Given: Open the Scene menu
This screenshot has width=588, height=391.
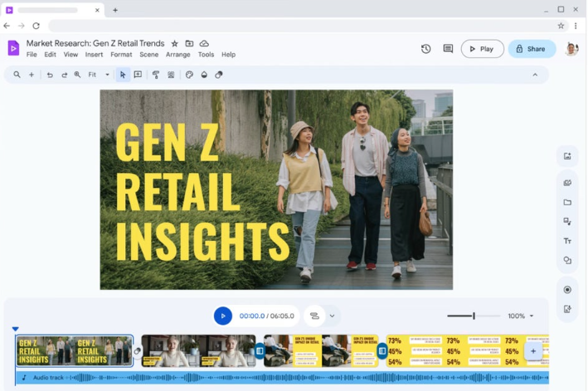Looking at the screenshot, I should pyautogui.click(x=148, y=55).
